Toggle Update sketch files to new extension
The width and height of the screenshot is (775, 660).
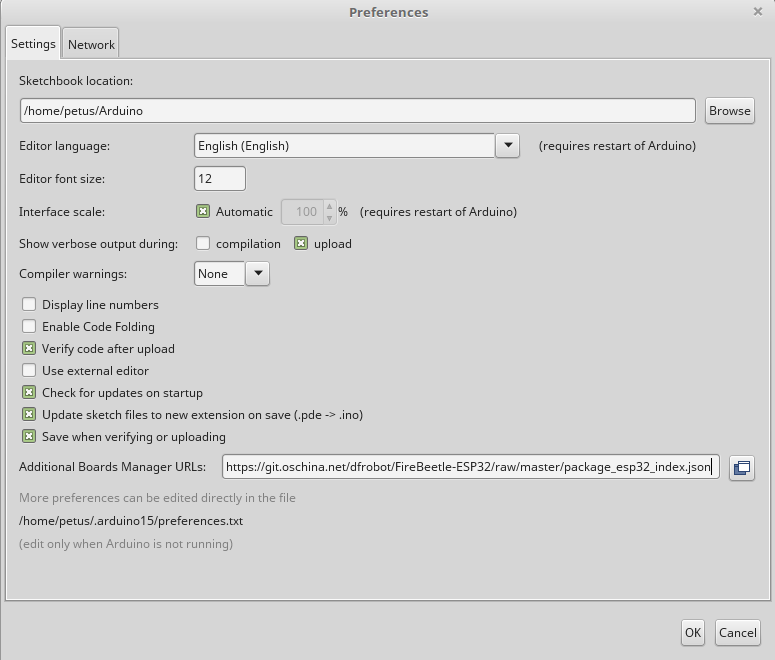pos(29,414)
